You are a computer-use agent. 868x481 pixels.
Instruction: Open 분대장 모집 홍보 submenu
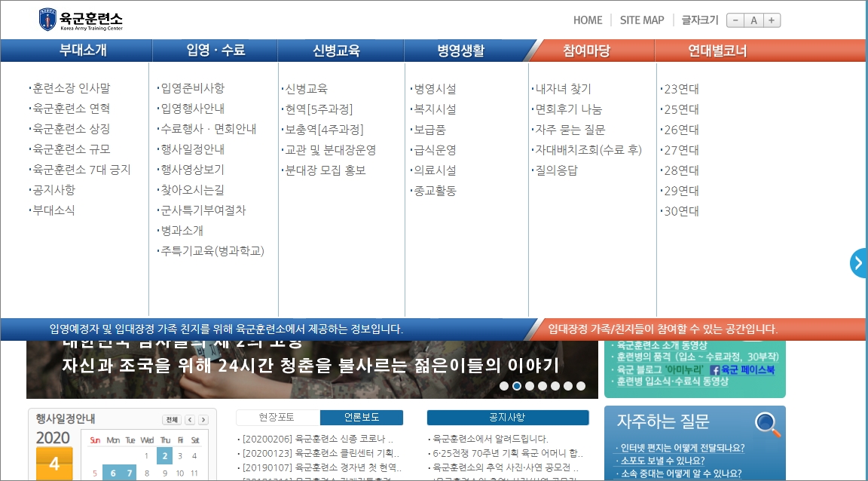[x=325, y=170]
